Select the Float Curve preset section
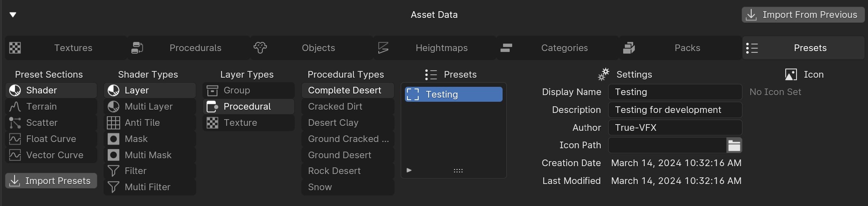 (x=51, y=139)
